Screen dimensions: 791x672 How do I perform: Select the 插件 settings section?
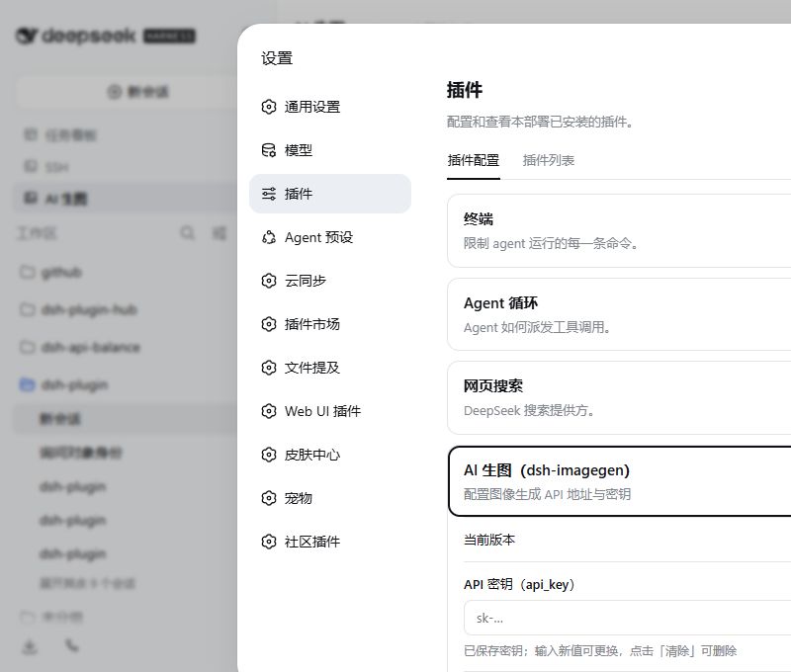[330, 194]
